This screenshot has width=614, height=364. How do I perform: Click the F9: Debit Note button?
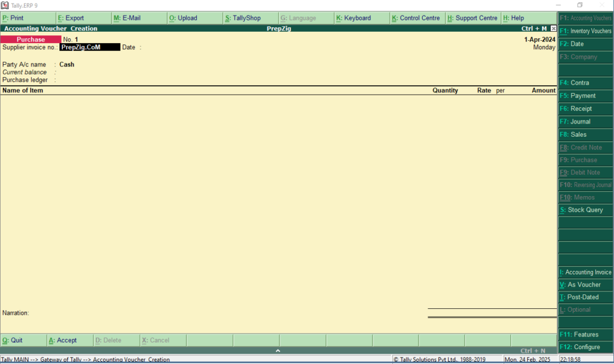click(585, 172)
